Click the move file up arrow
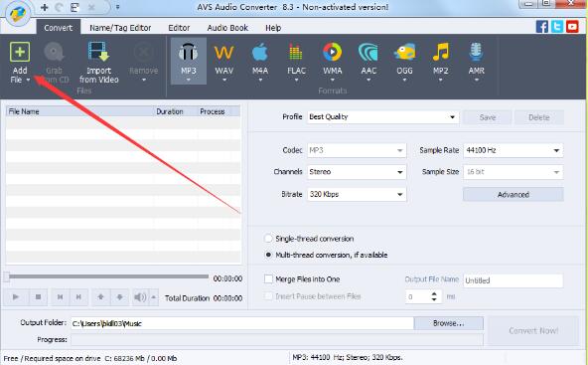Viewport: 588px width, 365px height. [x=100, y=297]
